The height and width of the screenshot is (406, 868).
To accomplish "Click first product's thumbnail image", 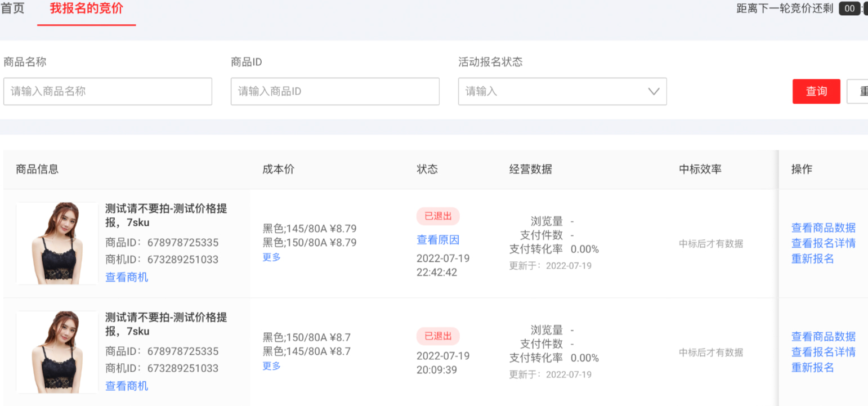I will 57,243.
